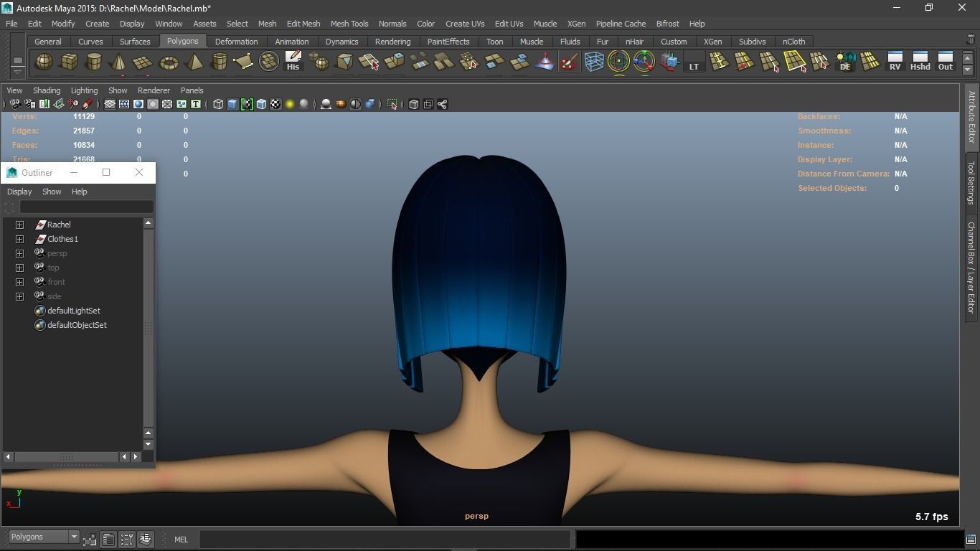Select the paint brush sculpt shelf icon
Screen dimensions: 980x551
[569, 62]
